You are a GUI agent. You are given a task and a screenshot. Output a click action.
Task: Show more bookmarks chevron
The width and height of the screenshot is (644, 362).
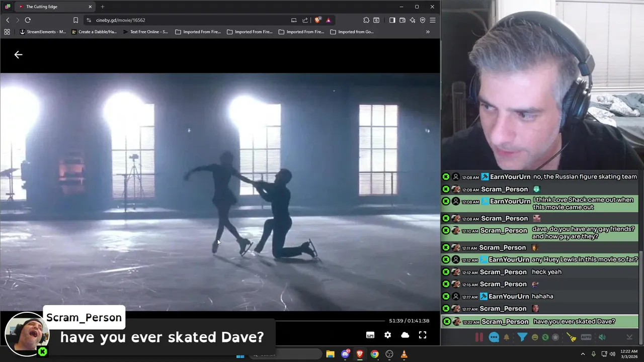[x=428, y=32]
